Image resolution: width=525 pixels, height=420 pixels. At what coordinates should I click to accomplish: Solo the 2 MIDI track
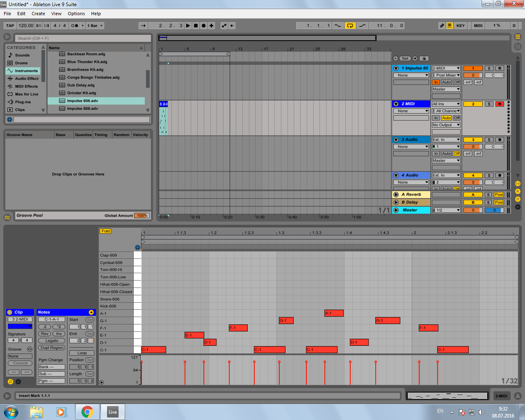pos(489,104)
